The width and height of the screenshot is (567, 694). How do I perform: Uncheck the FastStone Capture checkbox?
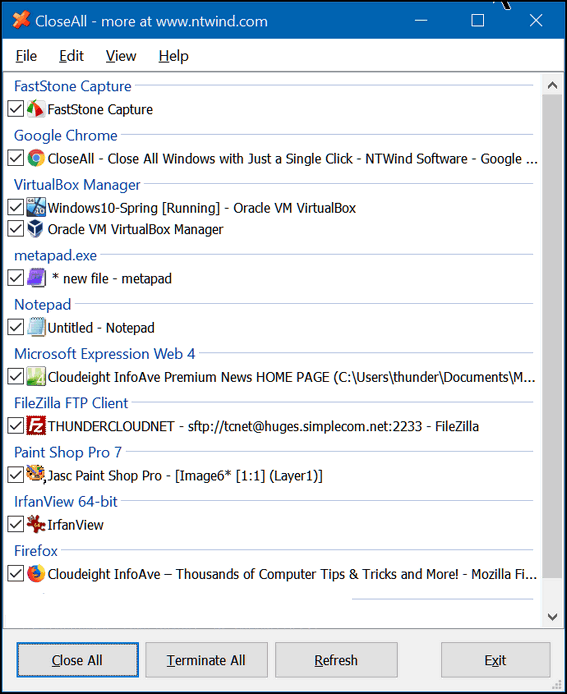(15, 109)
